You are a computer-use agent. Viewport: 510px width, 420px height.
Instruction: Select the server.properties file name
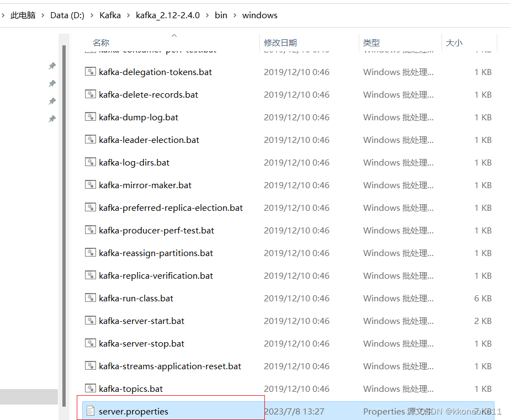pyautogui.click(x=134, y=411)
